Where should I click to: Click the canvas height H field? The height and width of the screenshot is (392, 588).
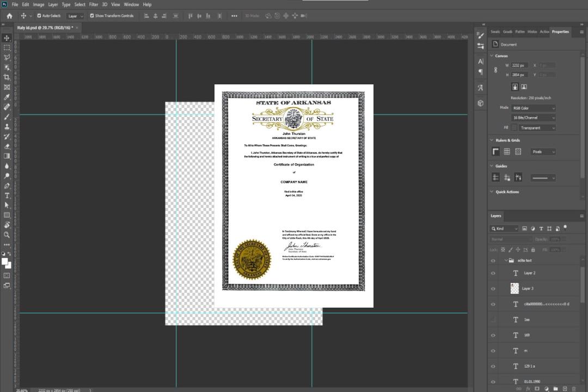(519, 75)
